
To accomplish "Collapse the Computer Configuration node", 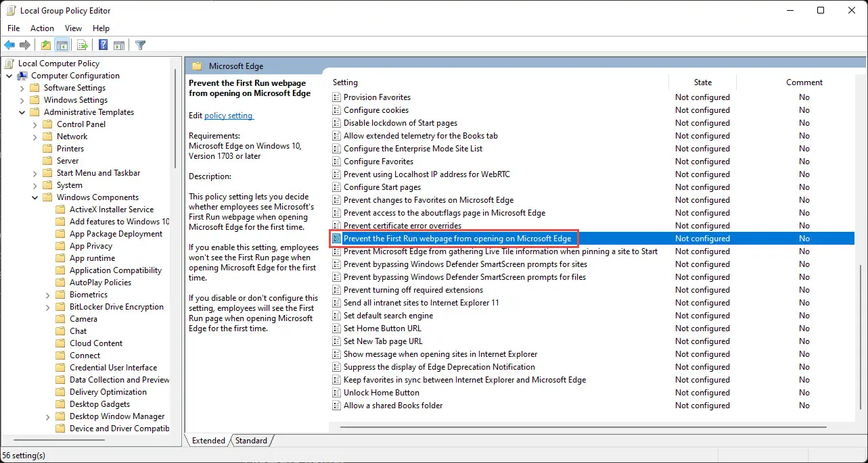I will pyautogui.click(x=9, y=76).
